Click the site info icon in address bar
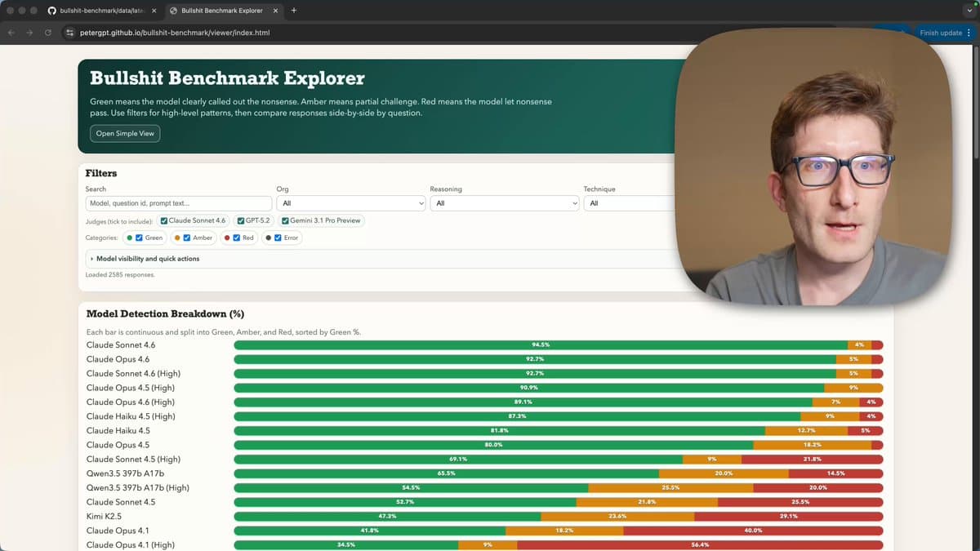Viewport: 980px width, 551px height. pos(70,33)
